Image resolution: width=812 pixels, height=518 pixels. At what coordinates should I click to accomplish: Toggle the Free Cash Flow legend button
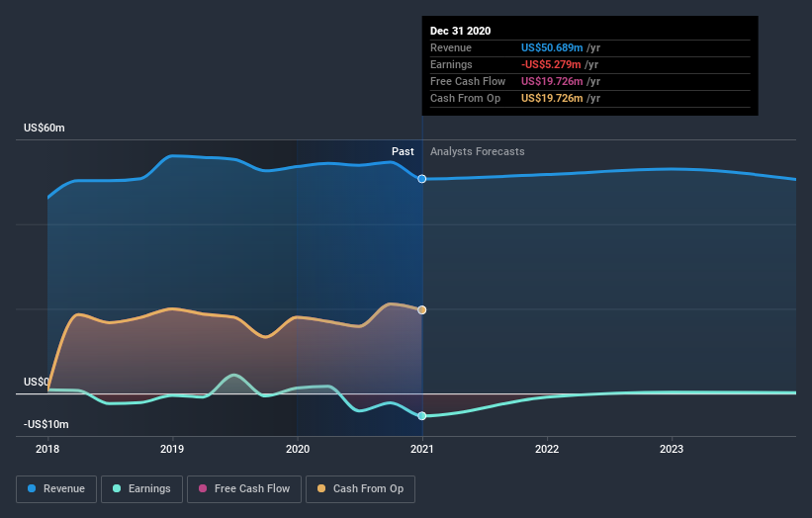tap(244, 489)
